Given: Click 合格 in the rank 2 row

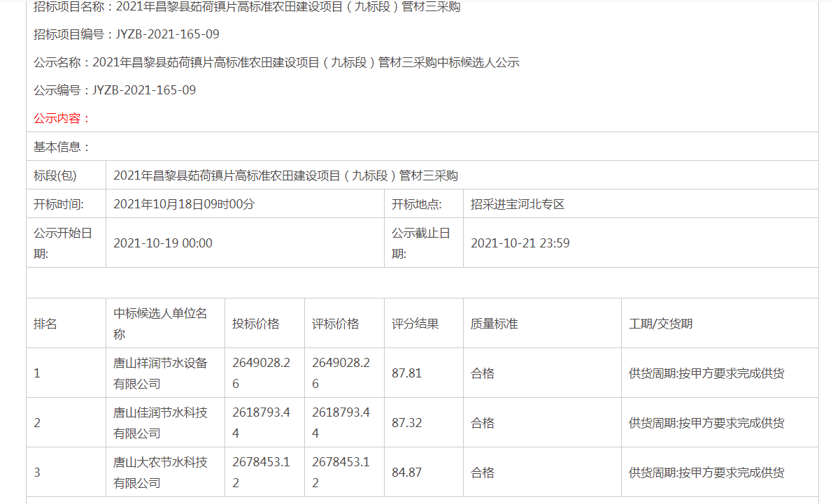Looking at the screenshot, I should [483, 423].
